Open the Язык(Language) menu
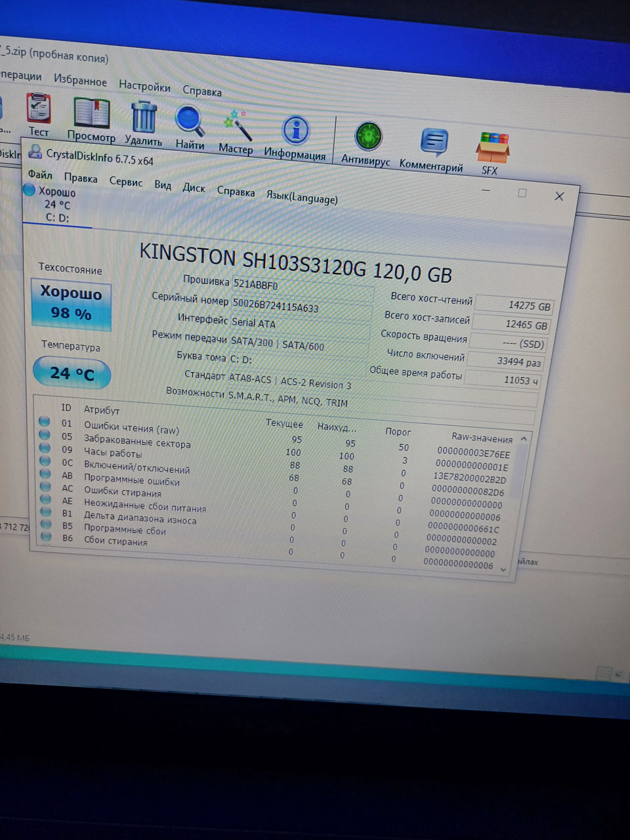This screenshot has width=630, height=840. tap(302, 196)
